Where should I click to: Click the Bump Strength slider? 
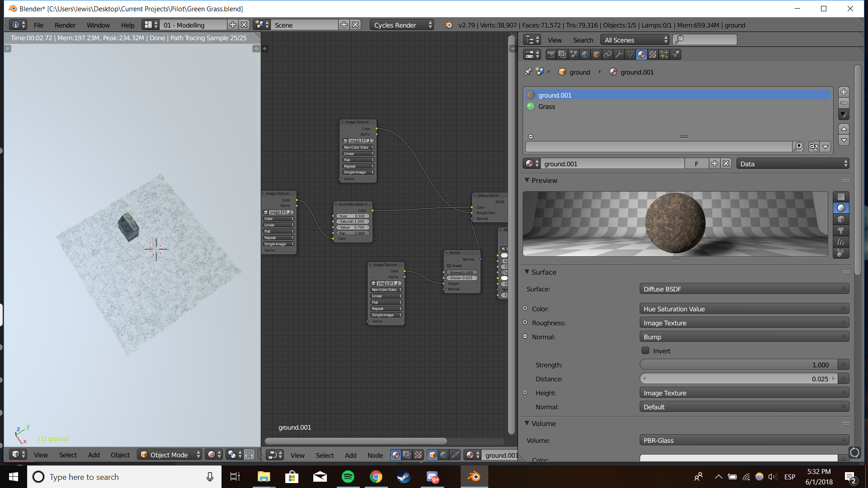point(739,365)
